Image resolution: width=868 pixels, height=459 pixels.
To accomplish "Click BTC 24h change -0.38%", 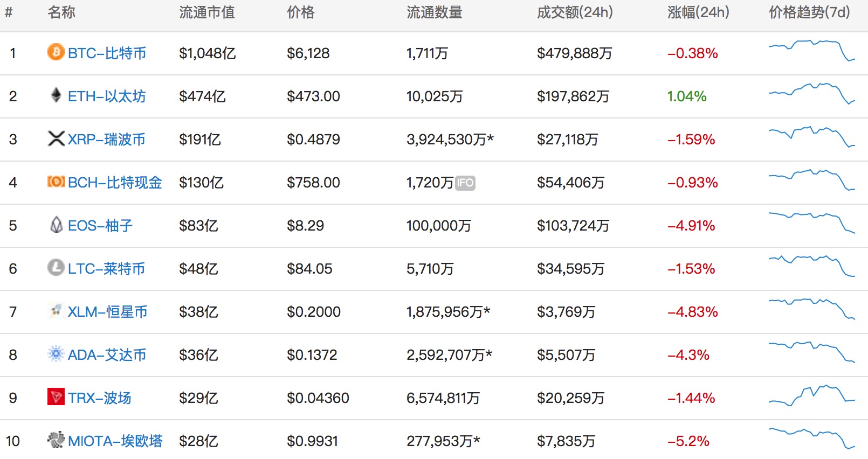I will point(693,53).
